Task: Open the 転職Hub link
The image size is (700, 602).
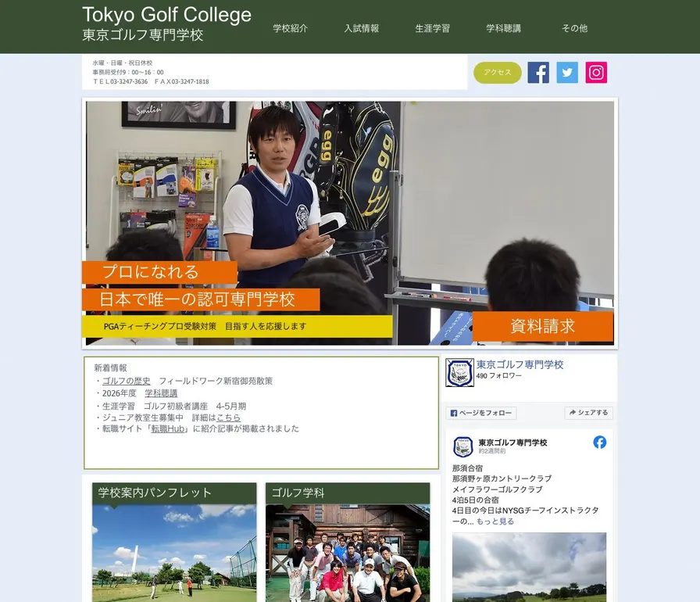Action: [168, 428]
